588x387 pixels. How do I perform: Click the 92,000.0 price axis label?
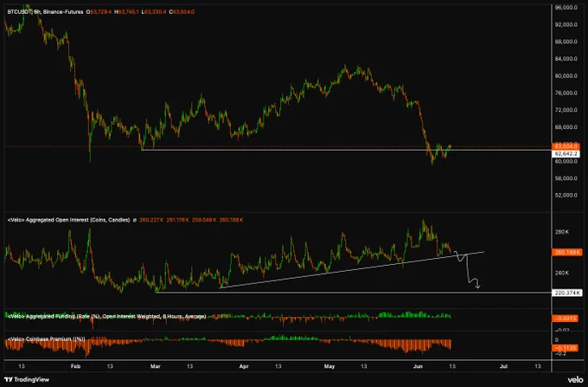coord(566,24)
